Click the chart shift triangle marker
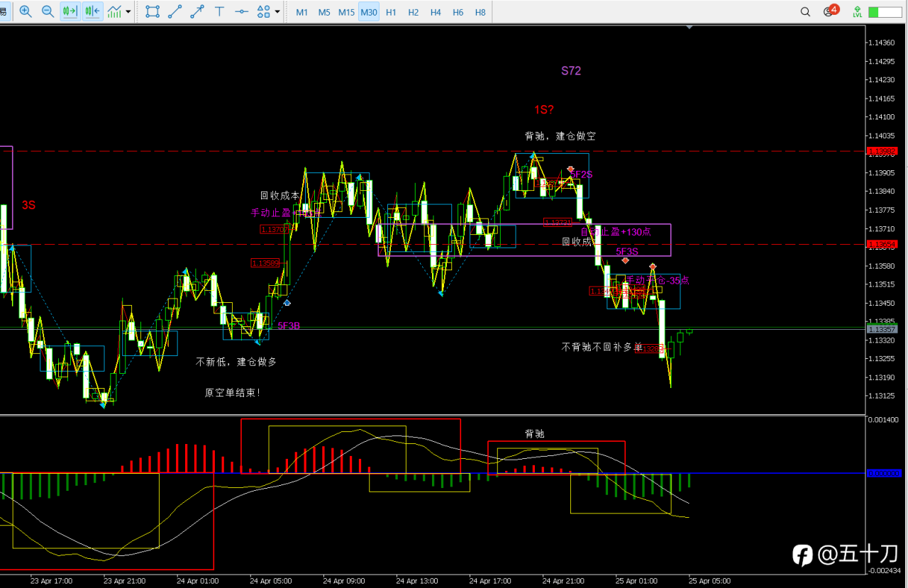Image resolution: width=908 pixels, height=588 pixels. click(689, 27)
